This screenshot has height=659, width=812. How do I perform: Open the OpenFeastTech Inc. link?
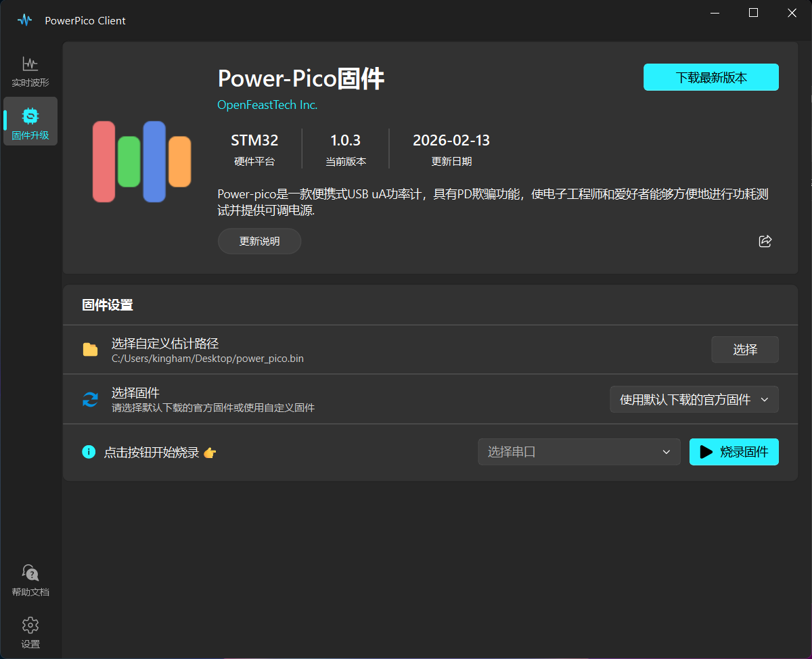(x=267, y=105)
